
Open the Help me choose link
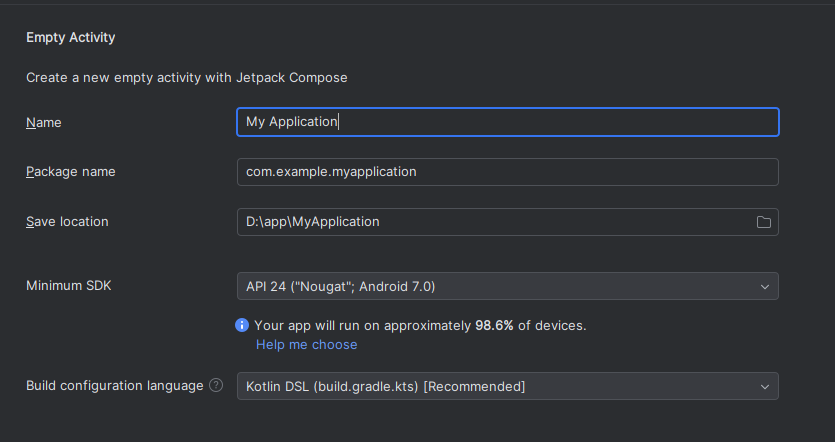click(x=306, y=345)
